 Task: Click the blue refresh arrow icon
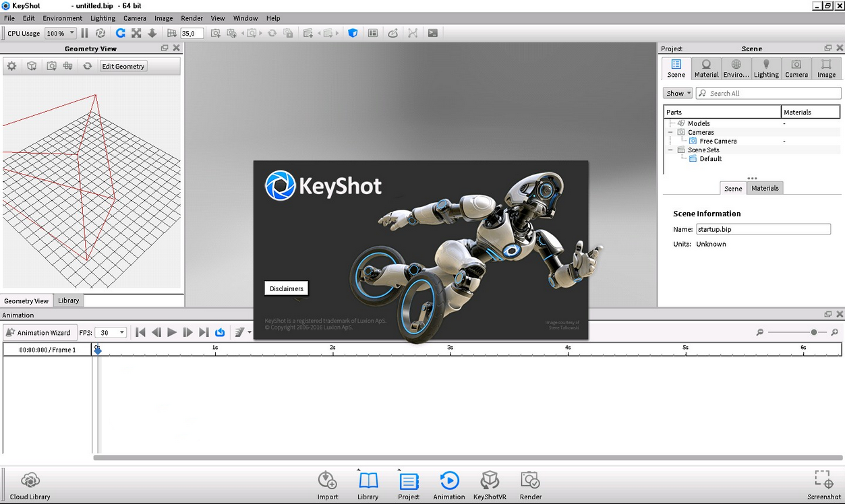tap(121, 33)
